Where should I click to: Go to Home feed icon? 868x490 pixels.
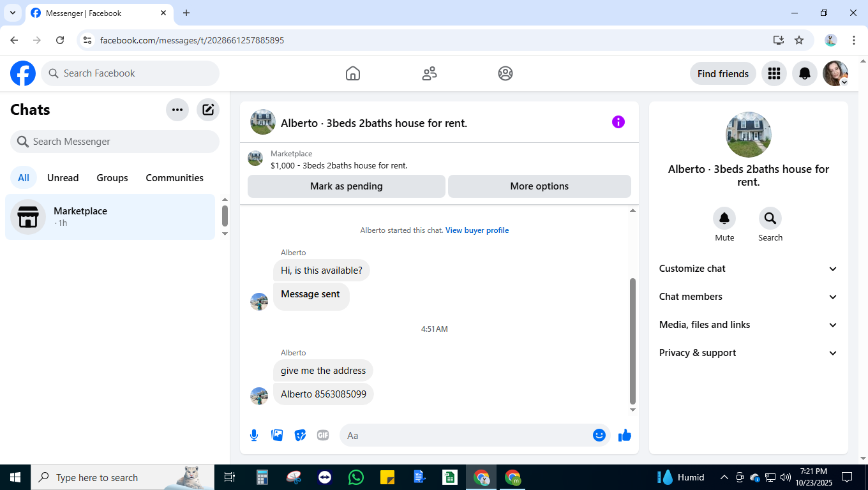point(353,73)
